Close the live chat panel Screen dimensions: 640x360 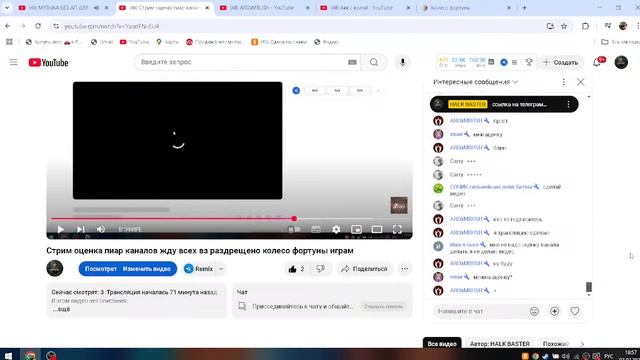[x=580, y=82]
